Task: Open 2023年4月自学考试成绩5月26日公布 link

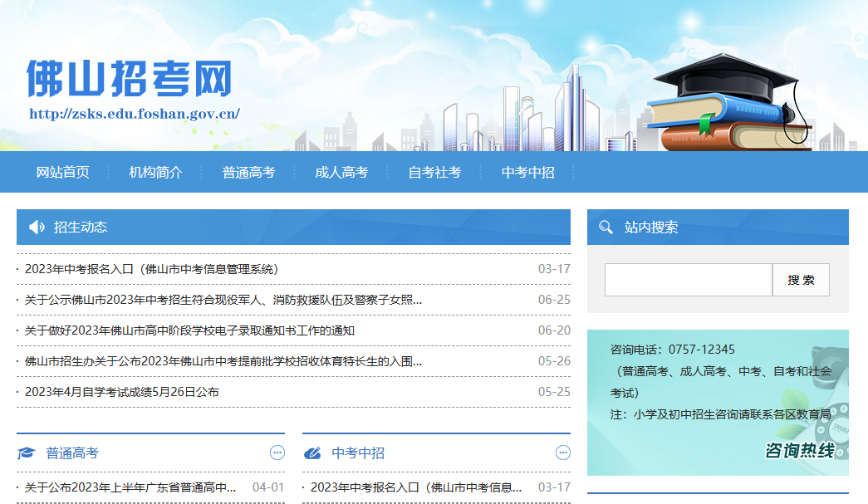Action: pos(122,392)
